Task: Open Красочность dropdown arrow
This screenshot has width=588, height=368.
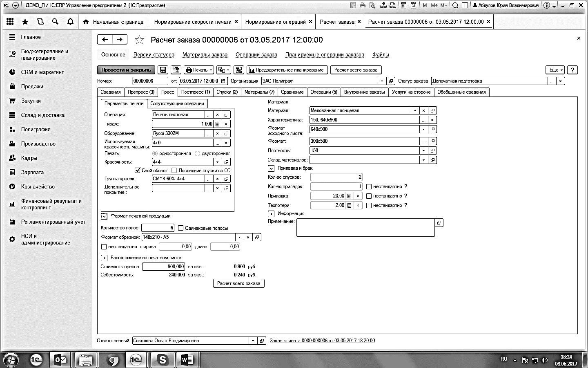Action: click(x=218, y=162)
